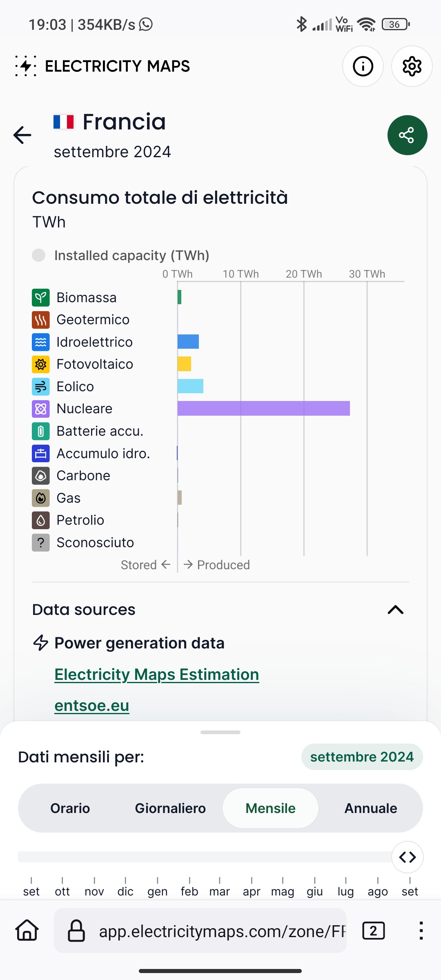441x980 pixels.
Task: Open the info icon in header
Action: [363, 66]
